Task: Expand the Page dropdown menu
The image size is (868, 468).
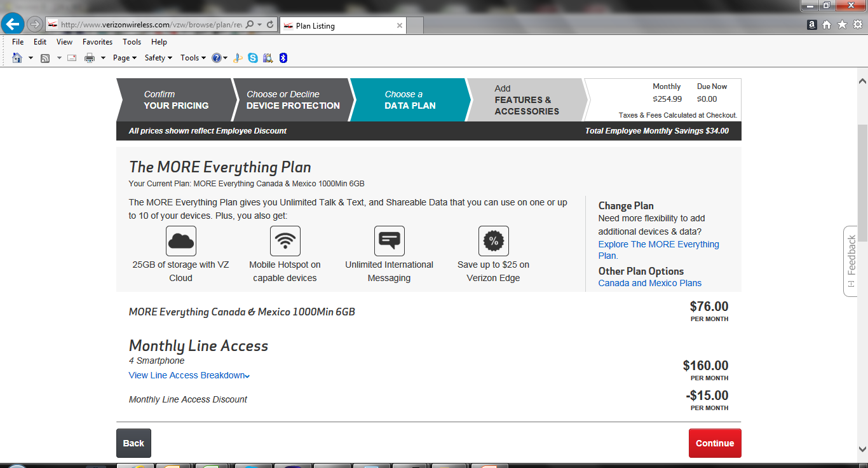Action: coord(125,58)
